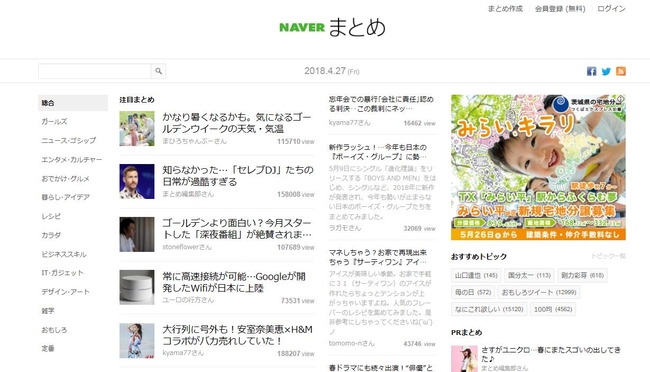Open 会員登録 (無料) link
Image resolution: width=650 pixels, height=372 pixels.
coord(560,9)
